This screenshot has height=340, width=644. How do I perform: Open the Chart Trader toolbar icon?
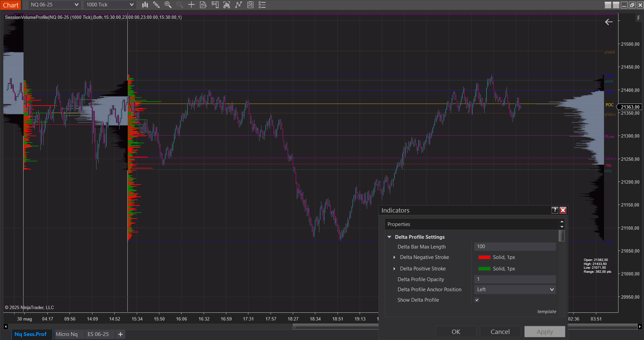tap(215, 5)
